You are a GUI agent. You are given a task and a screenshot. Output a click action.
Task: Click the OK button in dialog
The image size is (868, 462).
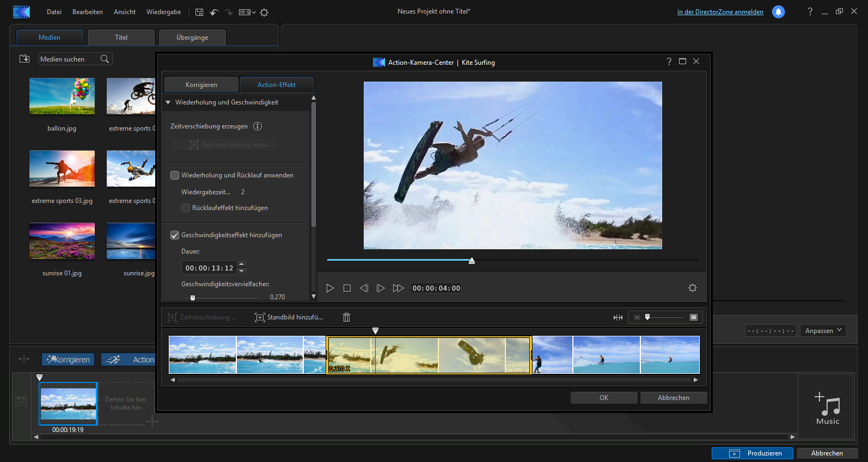603,398
